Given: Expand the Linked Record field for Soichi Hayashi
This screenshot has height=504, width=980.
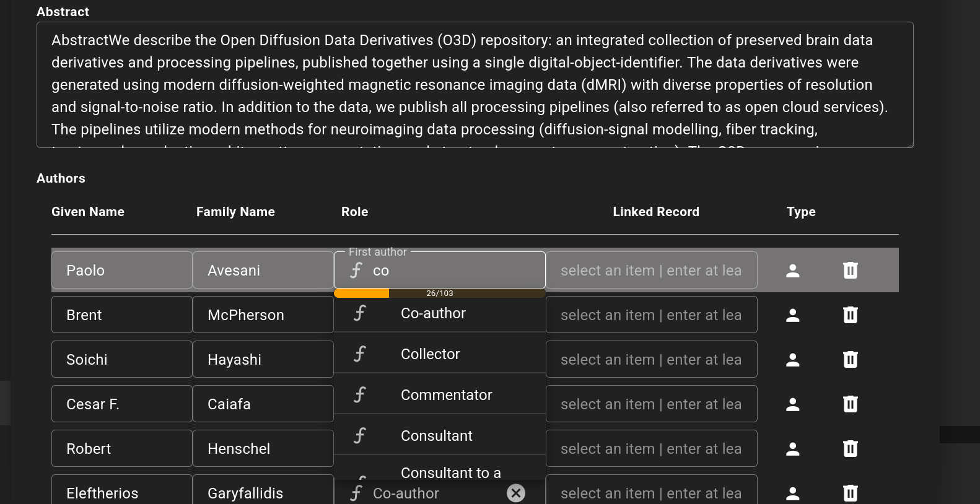Looking at the screenshot, I should coord(652,359).
